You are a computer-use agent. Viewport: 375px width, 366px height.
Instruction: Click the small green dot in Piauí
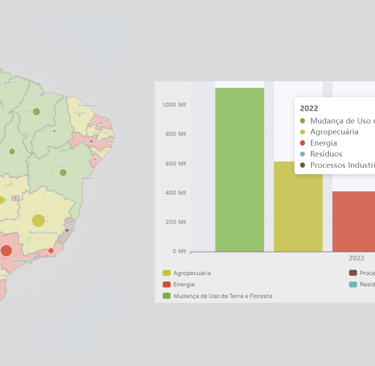point(54,131)
